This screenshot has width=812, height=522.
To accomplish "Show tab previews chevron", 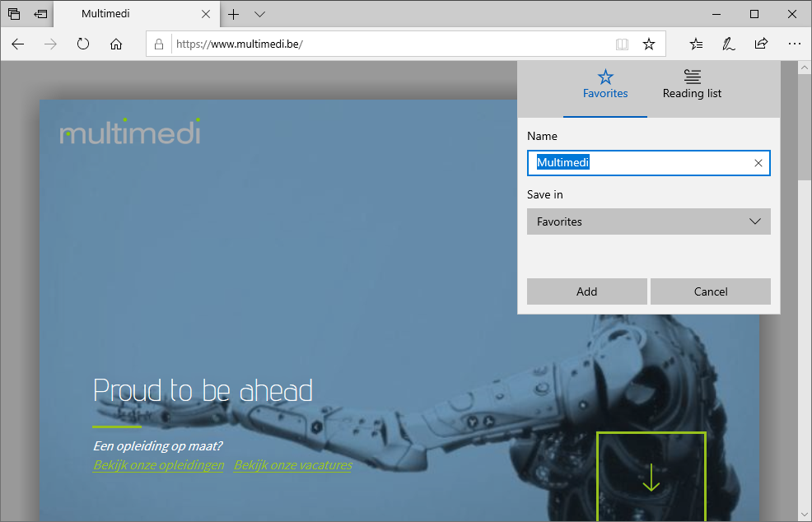I will [x=260, y=14].
